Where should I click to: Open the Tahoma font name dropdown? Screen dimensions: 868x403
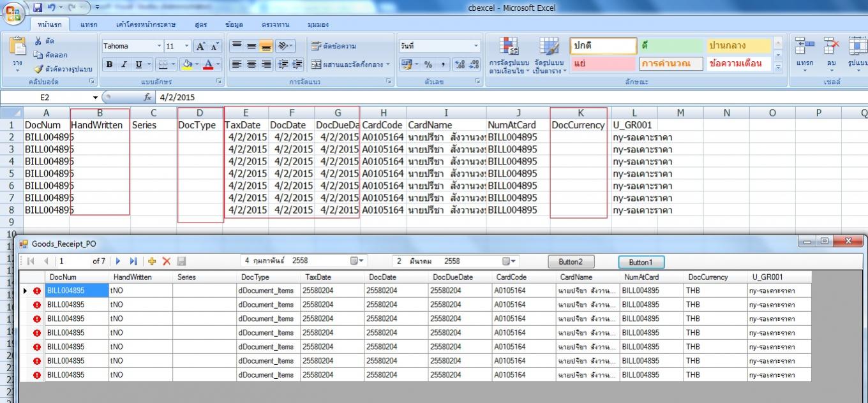coord(159,46)
